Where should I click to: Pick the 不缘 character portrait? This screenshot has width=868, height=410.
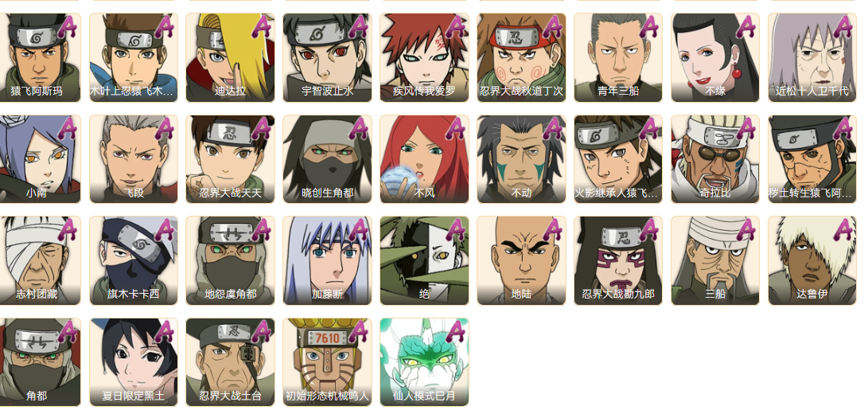click(x=715, y=57)
